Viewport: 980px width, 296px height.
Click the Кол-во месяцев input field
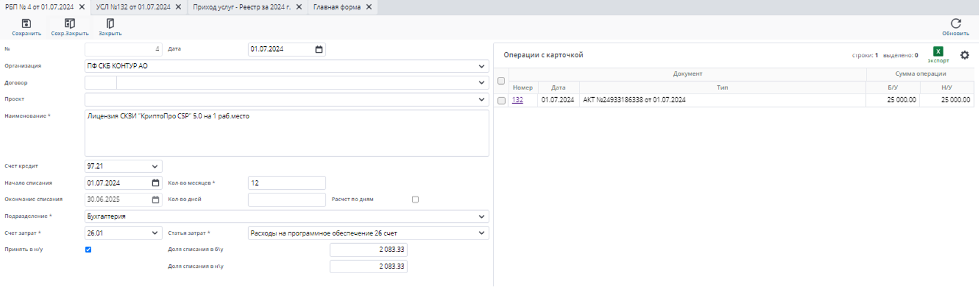pyautogui.click(x=287, y=183)
